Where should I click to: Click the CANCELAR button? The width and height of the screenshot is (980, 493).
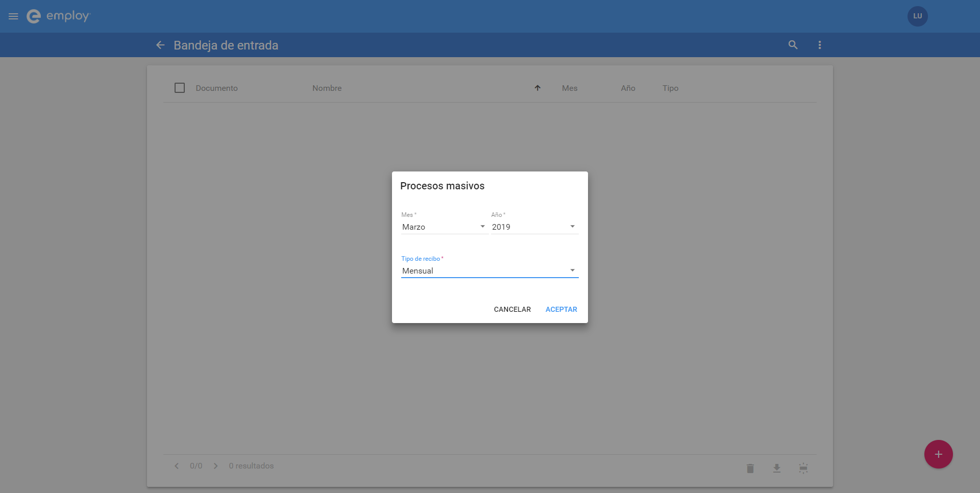tap(512, 309)
